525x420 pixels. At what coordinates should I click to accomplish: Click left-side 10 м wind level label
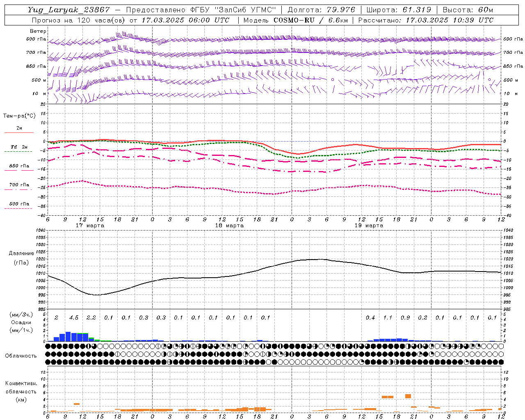click(x=39, y=94)
